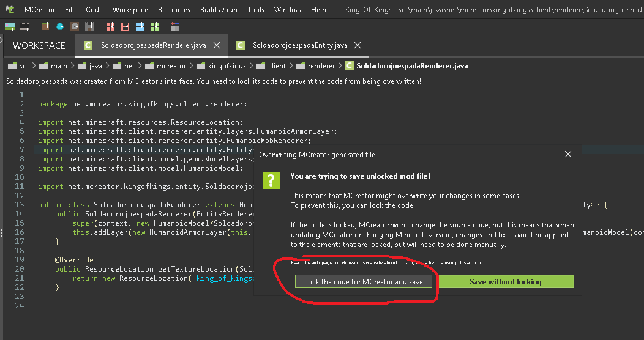Click the vertical dots panel grip handle
This screenshot has width=644, height=340.
[2, 233]
